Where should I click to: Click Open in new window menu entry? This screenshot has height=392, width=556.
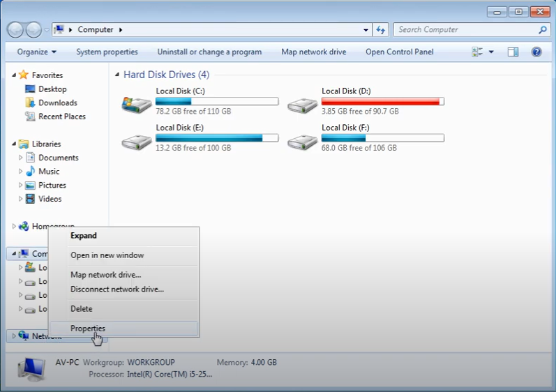107,255
